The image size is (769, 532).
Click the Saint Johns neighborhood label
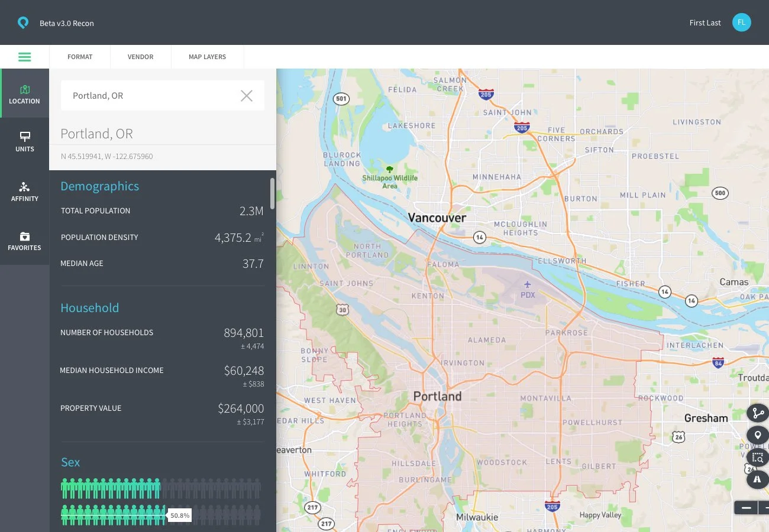tap(347, 283)
